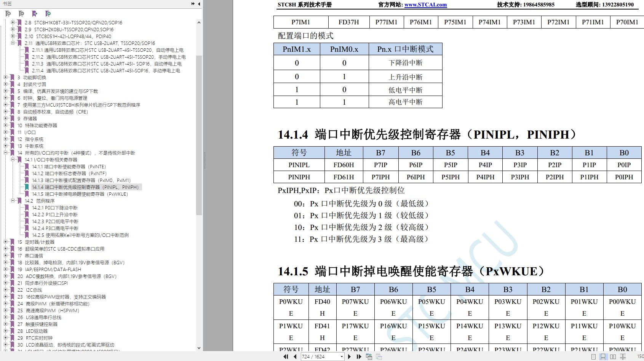Click bookmark icon beside 22 I2C总线
Viewport: 644px width, 361px height.
[12, 290]
